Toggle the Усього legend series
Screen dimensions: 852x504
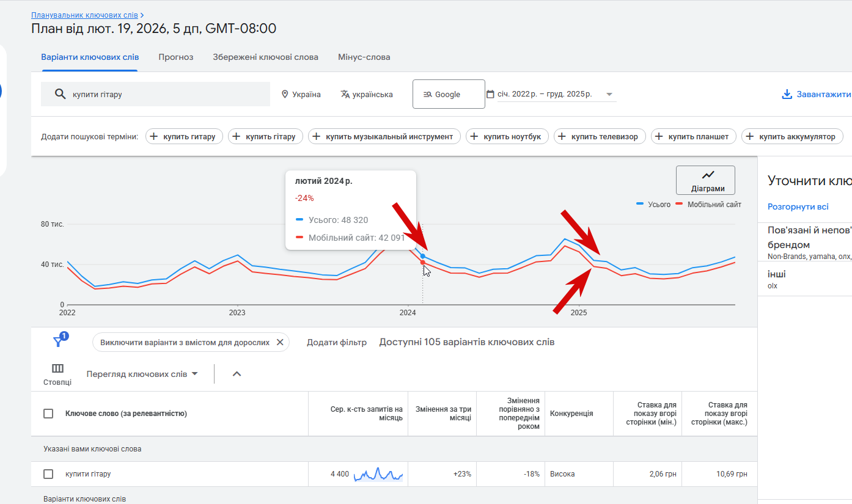653,205
